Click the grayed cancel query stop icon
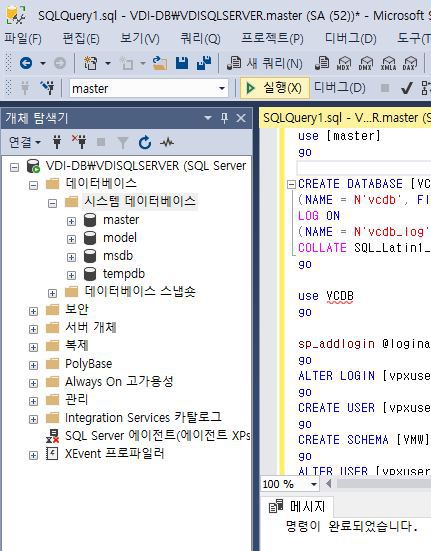Image resolution: width=431 pixels, height=551 pixels. click(385, 88)
